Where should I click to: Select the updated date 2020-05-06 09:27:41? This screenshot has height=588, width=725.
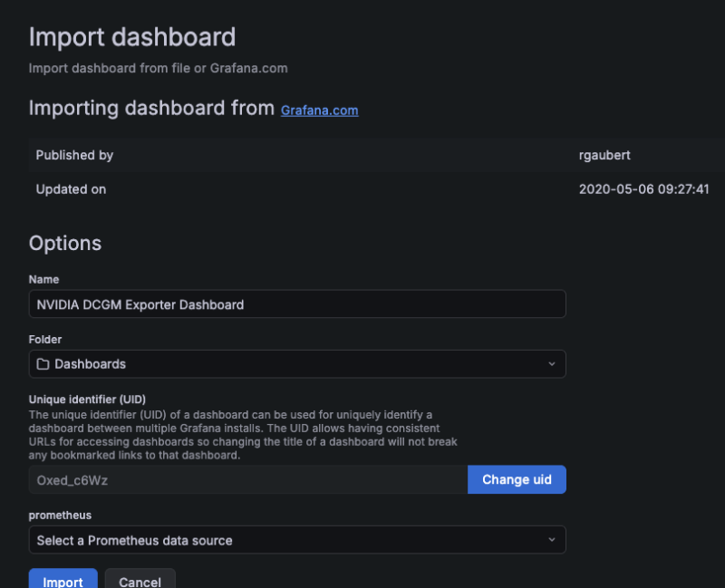[x=643, y=189]
